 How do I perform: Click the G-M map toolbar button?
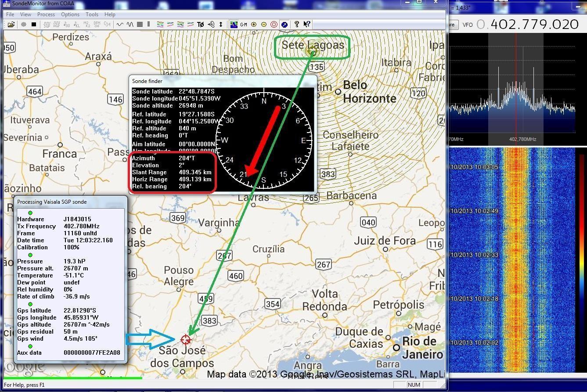[244, 25]
